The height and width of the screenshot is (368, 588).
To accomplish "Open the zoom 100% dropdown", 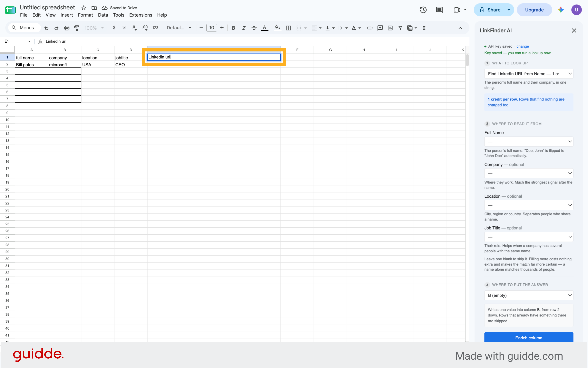I will [x=94, y=28].
